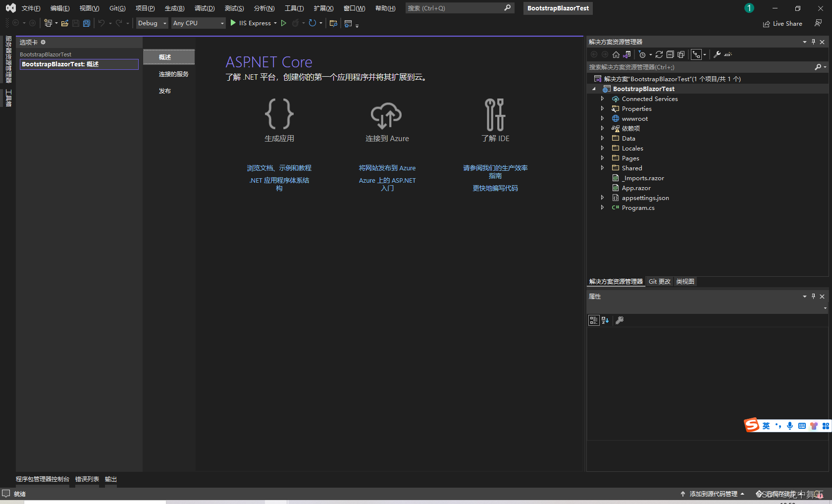The width and height of the screenshot is (832, 504).
Task: Click the 连接到 Azure cloud icon
Action: point(386,115)
